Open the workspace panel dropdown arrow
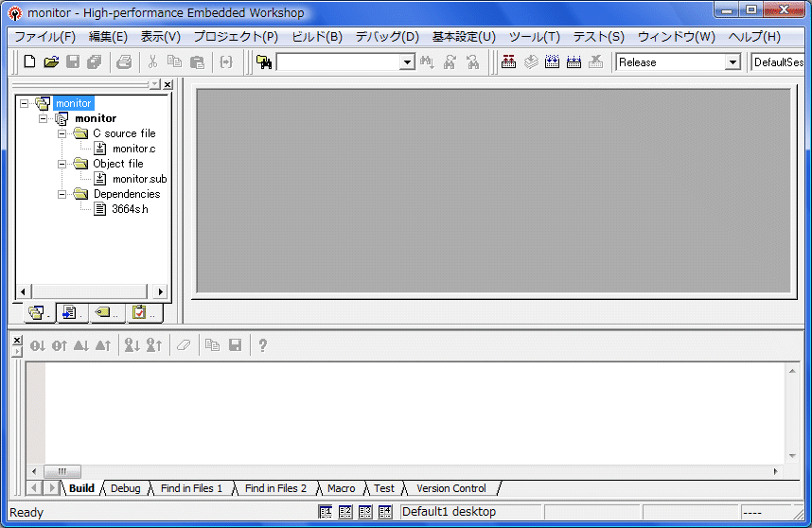Screen dimensions: 812x528 coord(155,84)
